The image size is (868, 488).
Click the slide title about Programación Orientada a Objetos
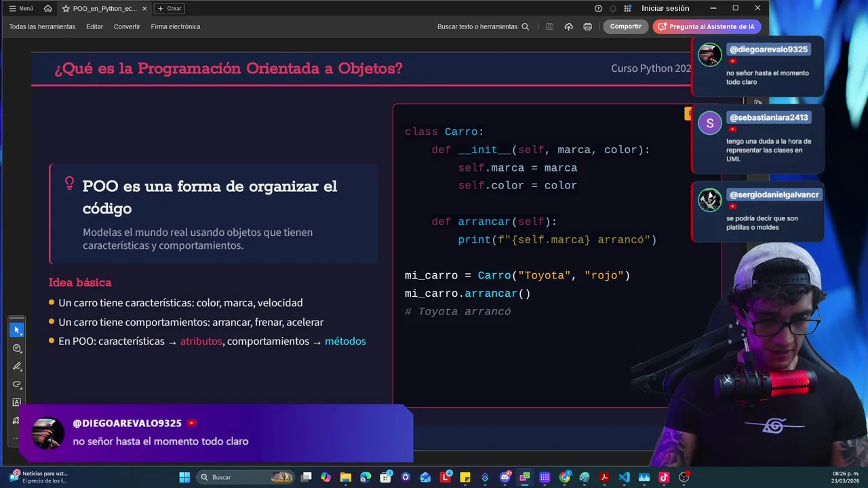[x=228, y=68]
